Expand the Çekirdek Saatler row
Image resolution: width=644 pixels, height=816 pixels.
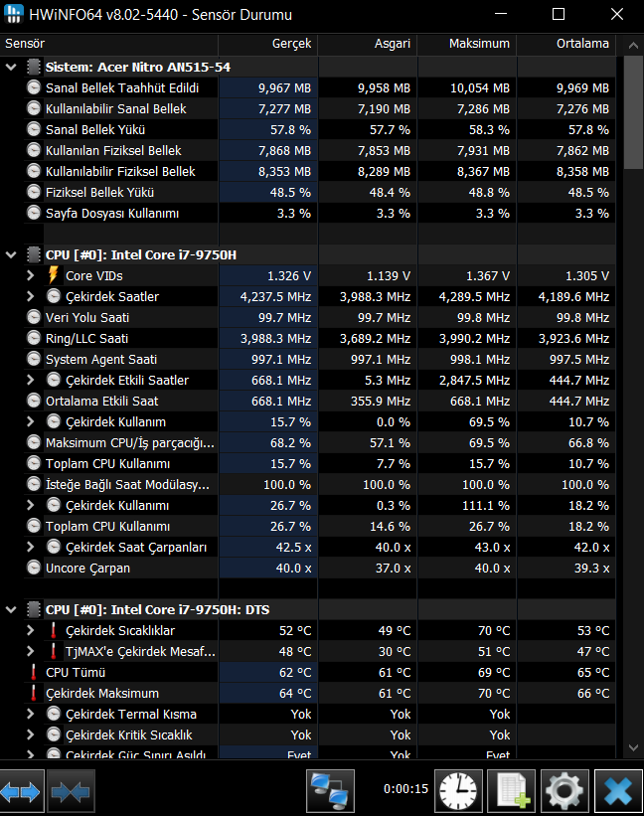pyautogui.click(x=31, y=296)
